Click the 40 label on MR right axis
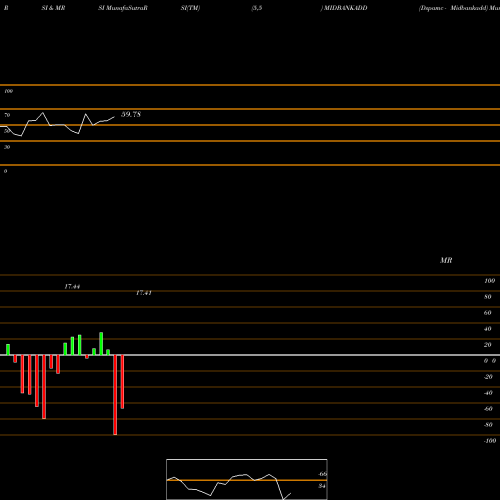The height and width of the screenshot is (500, 500). click(x=488, y=329)
